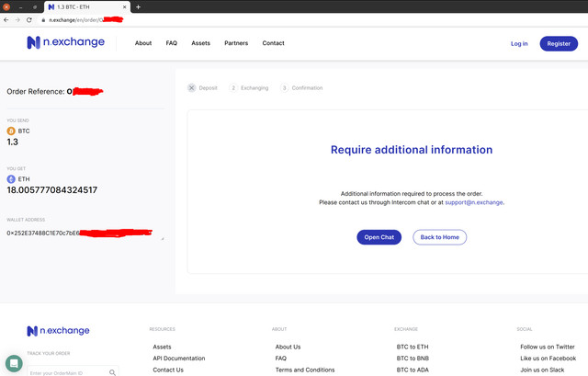Screen dimensions: 588x376
Task: Select the 1.3 BTC - ETH tab
Action: (x=87, y=6)
